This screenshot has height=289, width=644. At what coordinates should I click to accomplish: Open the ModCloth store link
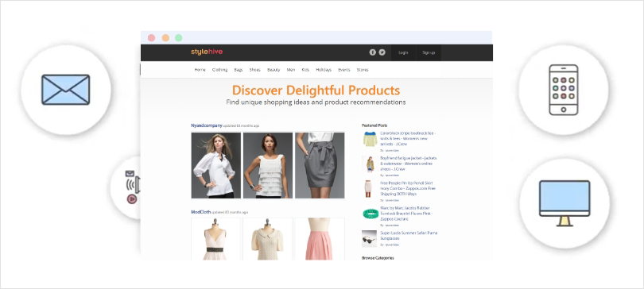(201, 212)
